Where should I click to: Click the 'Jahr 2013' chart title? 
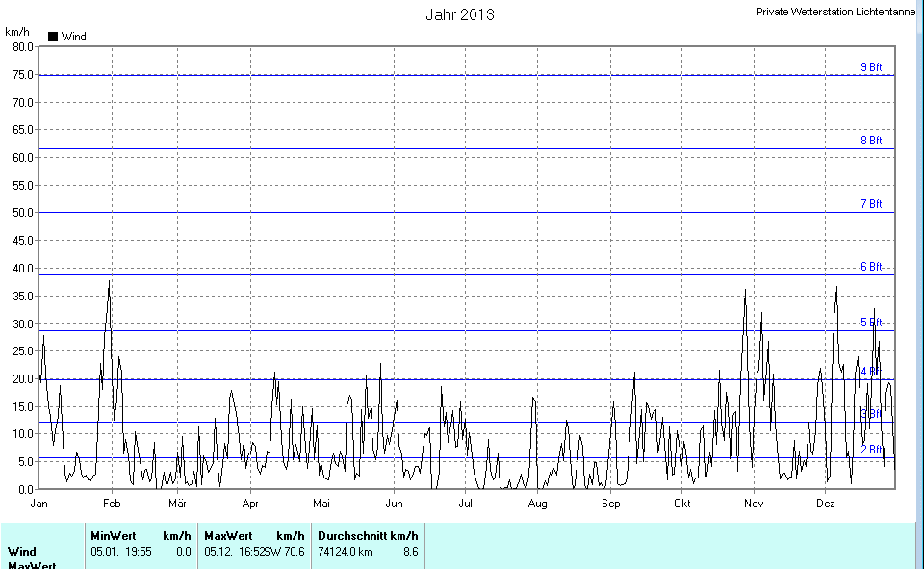(460, 15)
